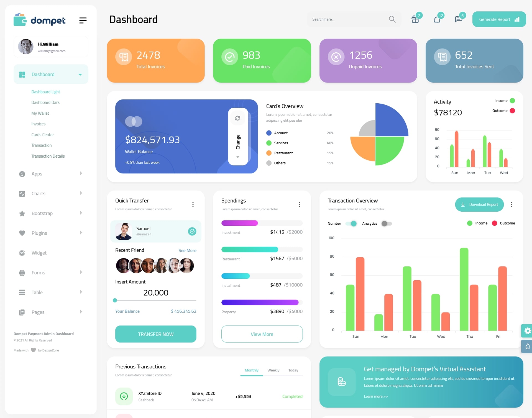The width and height of the screenshot is (532, 418).
Task: Click the messages chat icon
Action: (x=458, y=19)
